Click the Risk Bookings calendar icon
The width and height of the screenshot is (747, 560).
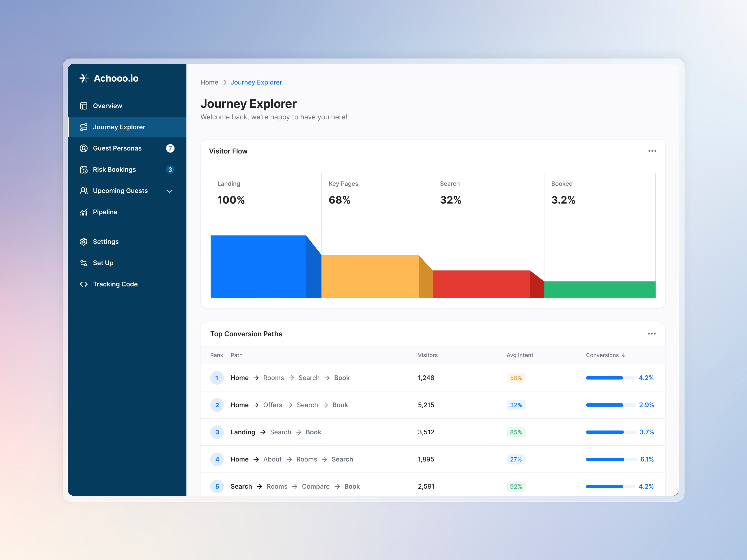(x=83, y=170)
